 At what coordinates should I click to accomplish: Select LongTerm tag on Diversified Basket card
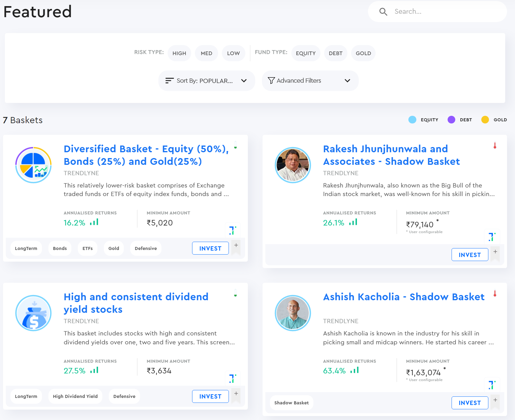tap(26, 248)
